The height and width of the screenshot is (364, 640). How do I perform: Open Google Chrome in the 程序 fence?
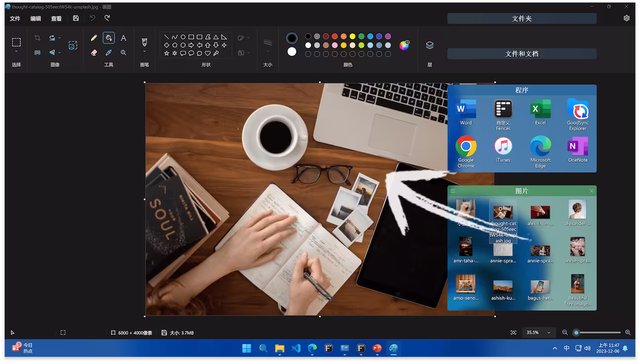(x=466, y=151)
